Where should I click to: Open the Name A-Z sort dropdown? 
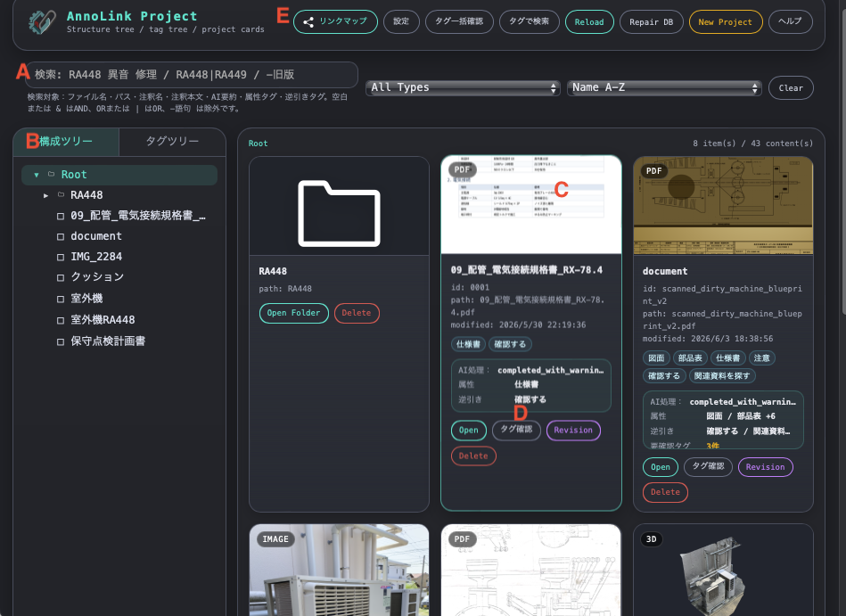point(664,88)
